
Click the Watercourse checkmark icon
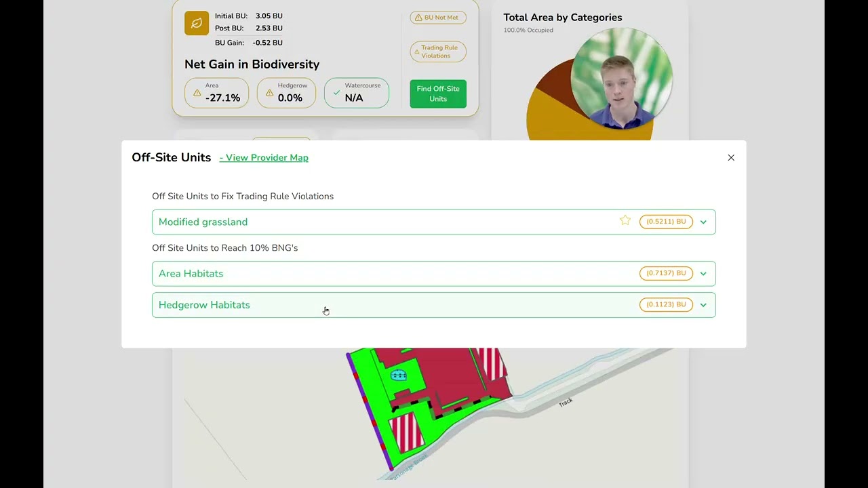336,93
